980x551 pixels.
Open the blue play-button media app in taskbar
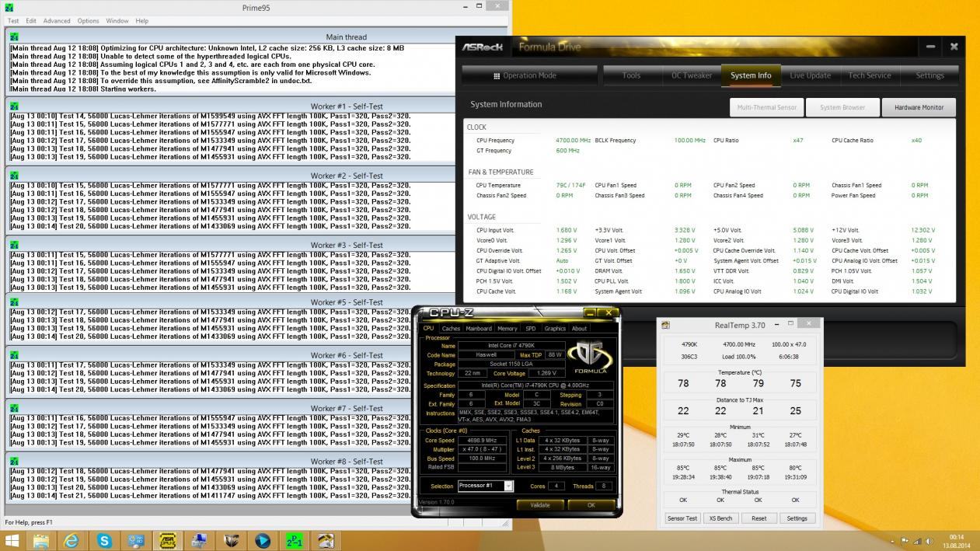tap(263, 540)
